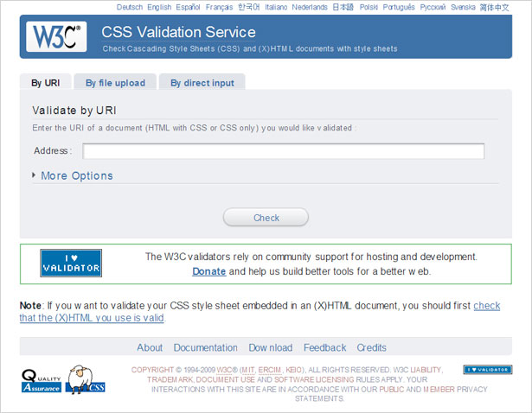
Task: Switch language to Español
Action: point(188,7)
